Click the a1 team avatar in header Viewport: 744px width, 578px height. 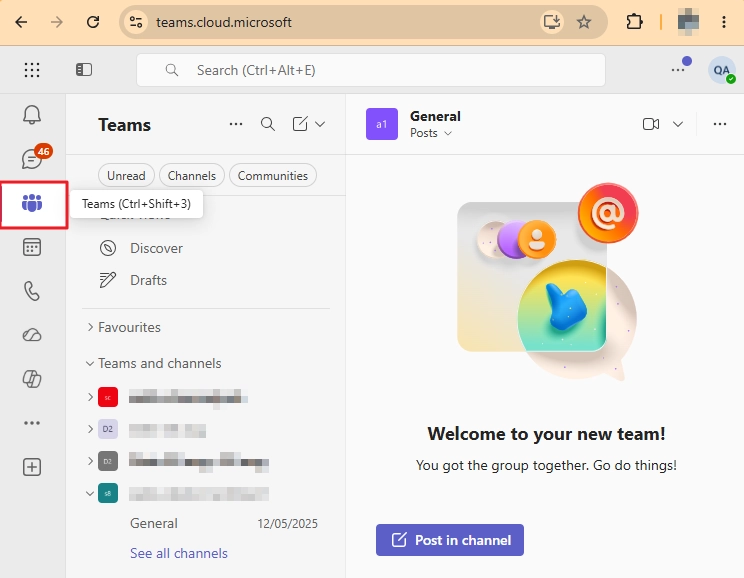381,124
